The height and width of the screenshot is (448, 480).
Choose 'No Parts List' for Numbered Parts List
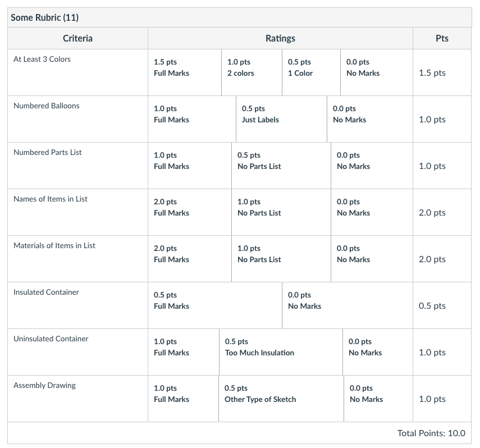coord(281,166)
